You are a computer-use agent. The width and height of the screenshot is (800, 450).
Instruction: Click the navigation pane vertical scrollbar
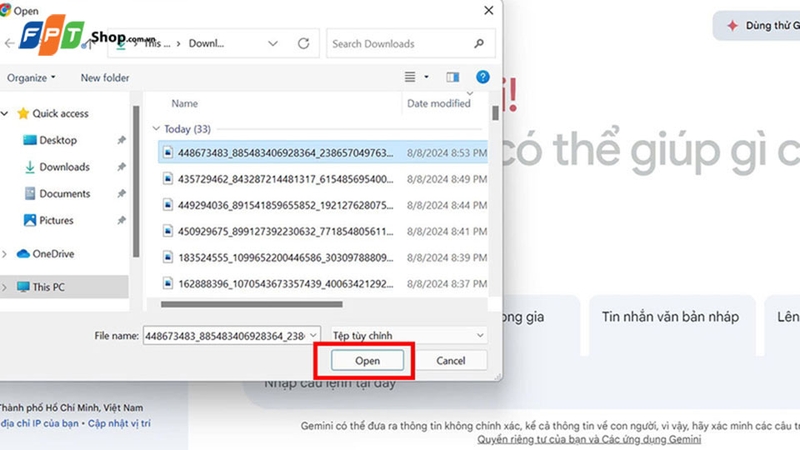click(136, 182)
